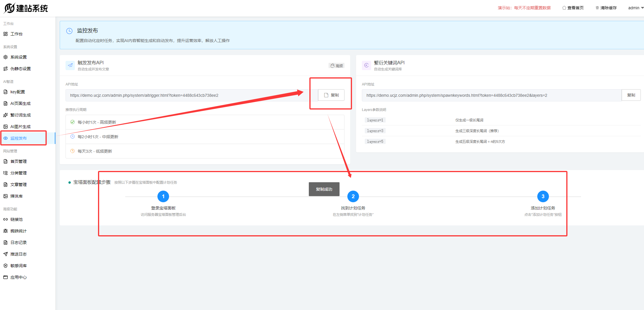Viewport: 644px width, 310px height.
Task: Open 文章管理 in the sidebar
Action: tap(19, 185)
